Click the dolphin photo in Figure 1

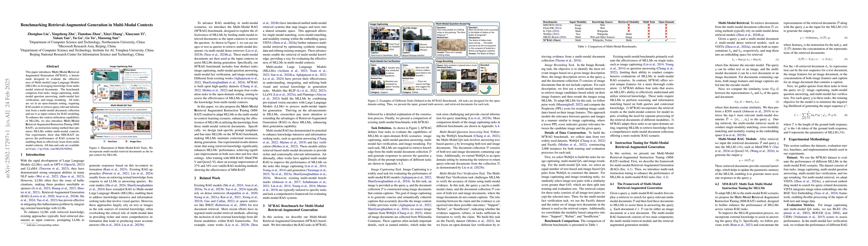[106, 76]
